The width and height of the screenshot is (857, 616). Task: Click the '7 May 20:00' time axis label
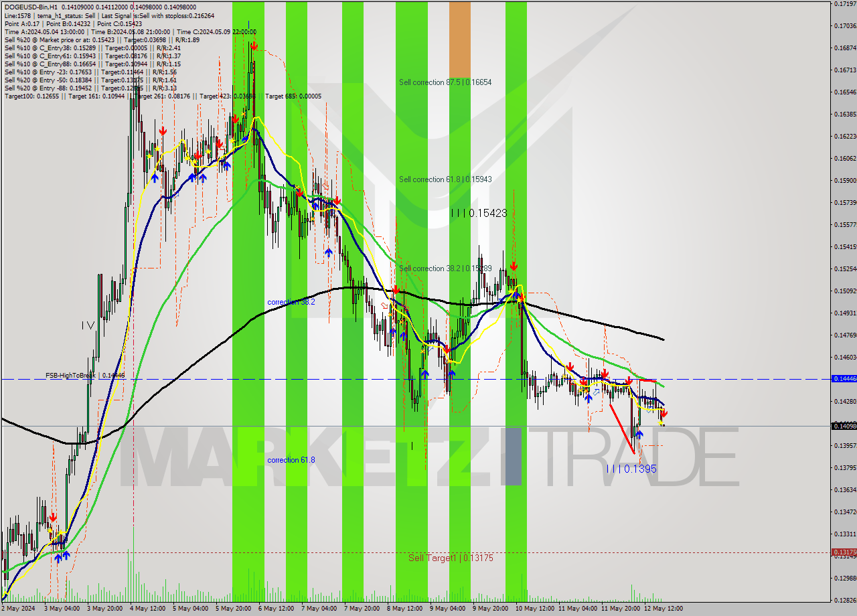(x=361, y=609)
